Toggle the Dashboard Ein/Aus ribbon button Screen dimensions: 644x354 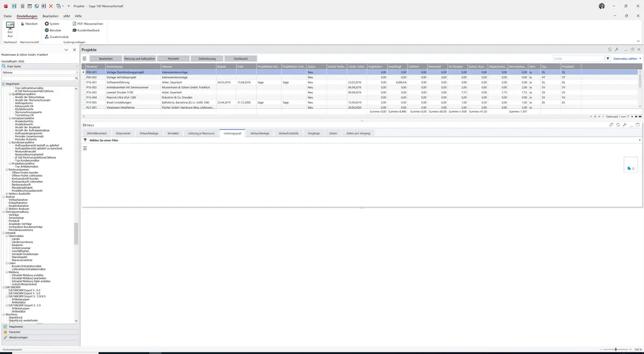[10, 29]
